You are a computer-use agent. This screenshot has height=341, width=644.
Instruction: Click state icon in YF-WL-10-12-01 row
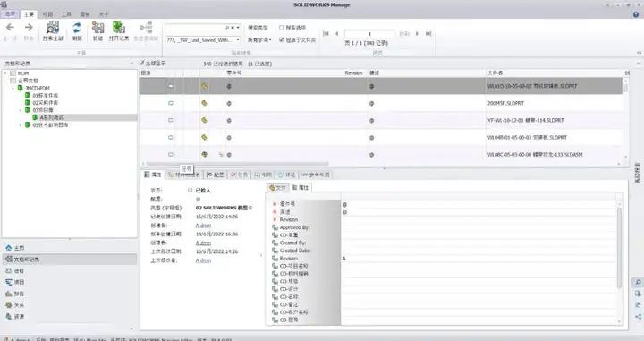(x=171, y=120)
